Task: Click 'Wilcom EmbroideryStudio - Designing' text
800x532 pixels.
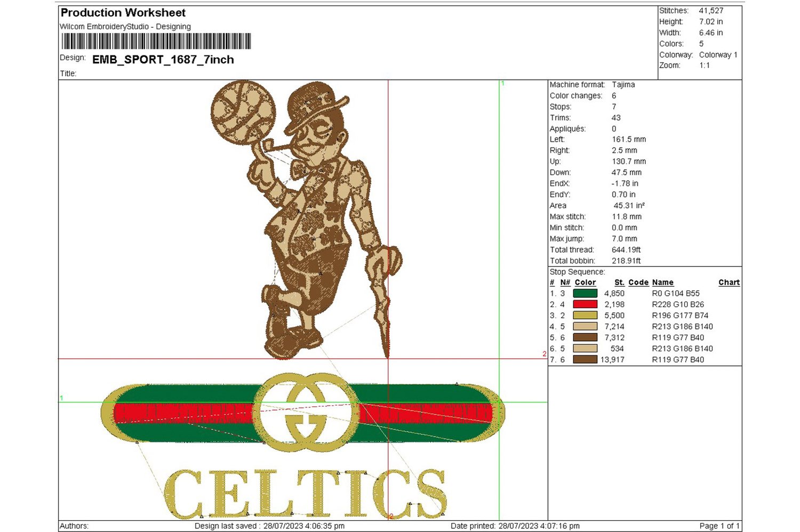Action: (125, 27)
